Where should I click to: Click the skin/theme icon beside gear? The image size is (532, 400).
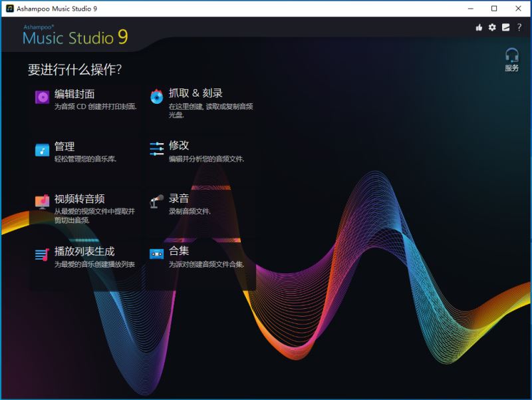505,27
